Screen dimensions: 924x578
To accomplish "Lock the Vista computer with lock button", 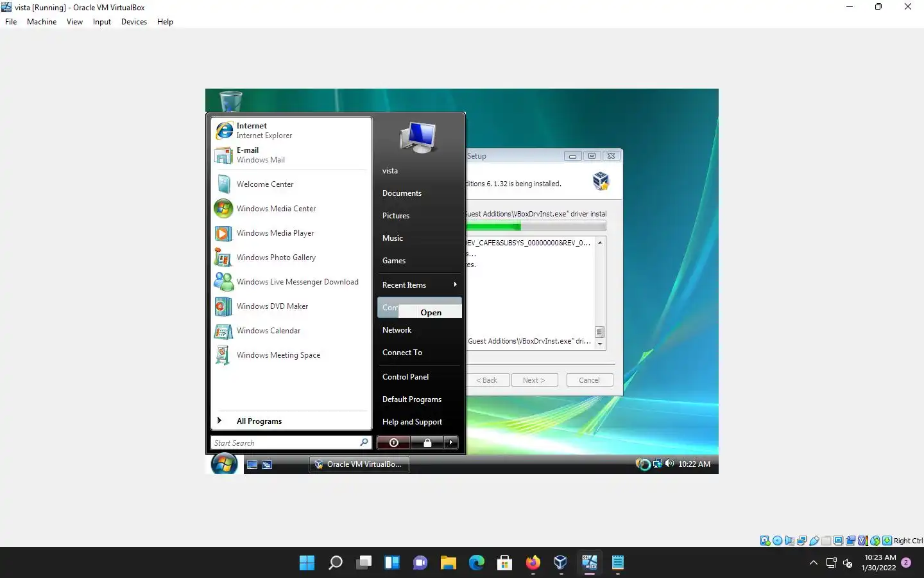I will point(427,442).
